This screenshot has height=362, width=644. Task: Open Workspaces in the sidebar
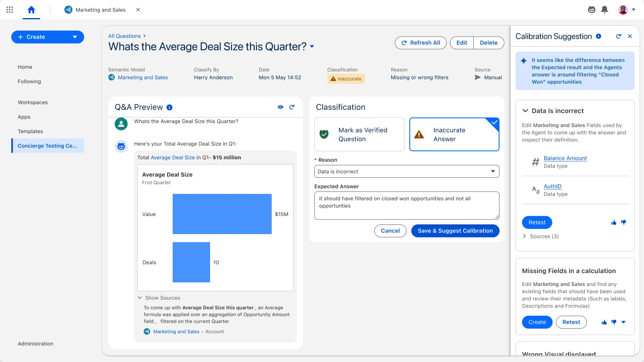[x=33, y=103]
